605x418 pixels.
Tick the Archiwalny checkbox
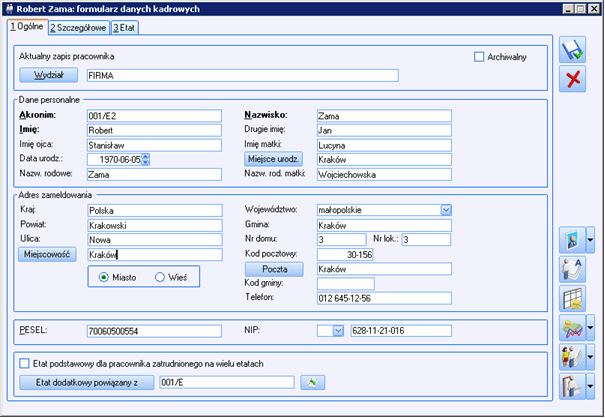pyautogui.click(x=479, y=57)
